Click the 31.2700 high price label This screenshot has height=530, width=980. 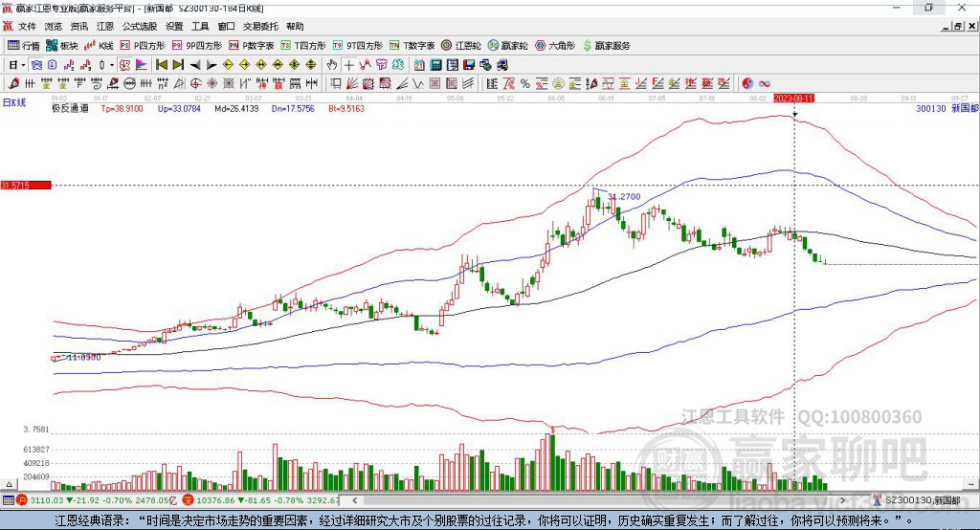click(624, 196)
